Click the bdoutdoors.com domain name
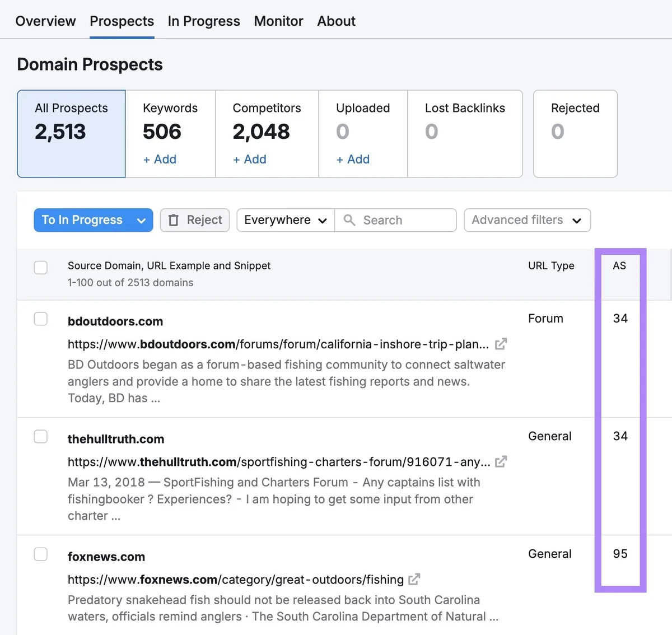 [x=115, y=321]
